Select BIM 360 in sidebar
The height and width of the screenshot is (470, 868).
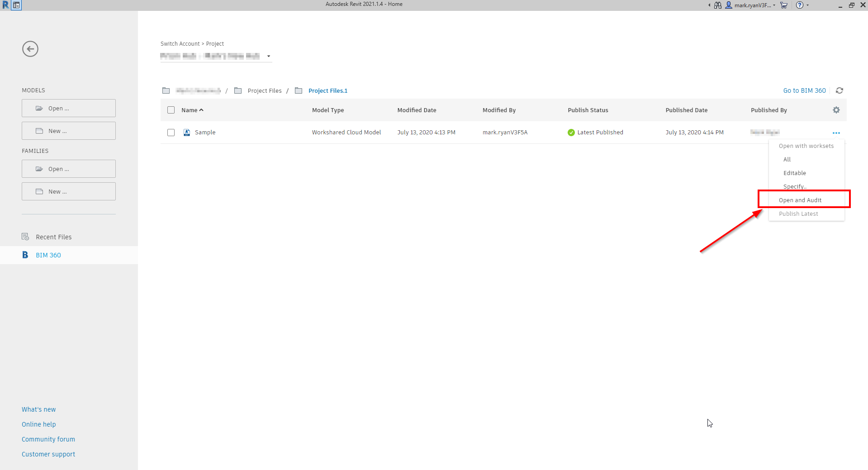(x=69, y=255)
